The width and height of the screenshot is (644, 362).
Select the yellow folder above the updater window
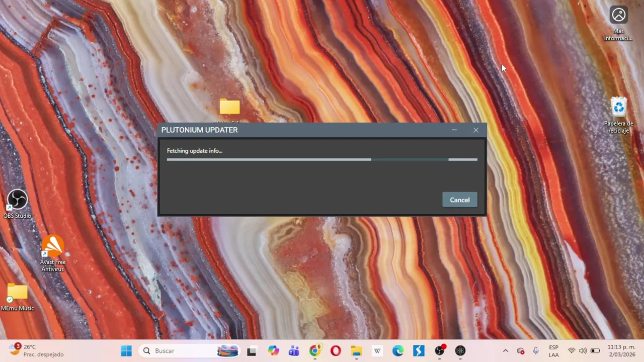[x=229, y=107]
